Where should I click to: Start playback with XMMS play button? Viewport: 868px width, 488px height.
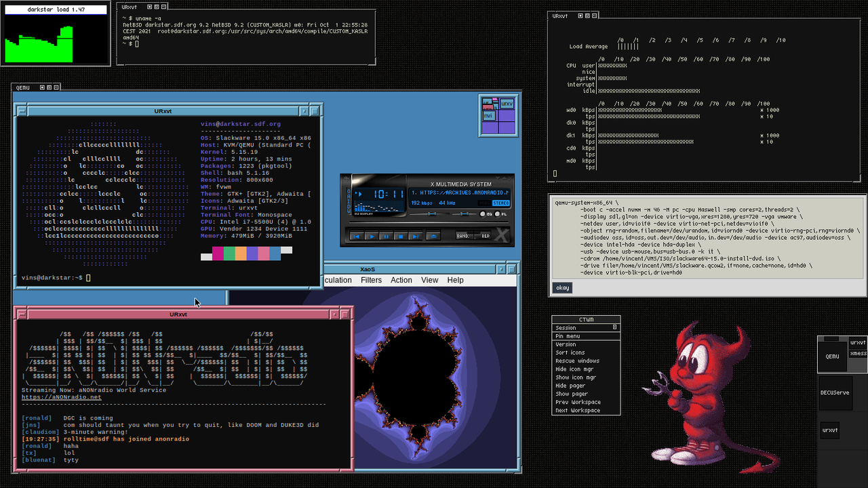click(372, 235)
